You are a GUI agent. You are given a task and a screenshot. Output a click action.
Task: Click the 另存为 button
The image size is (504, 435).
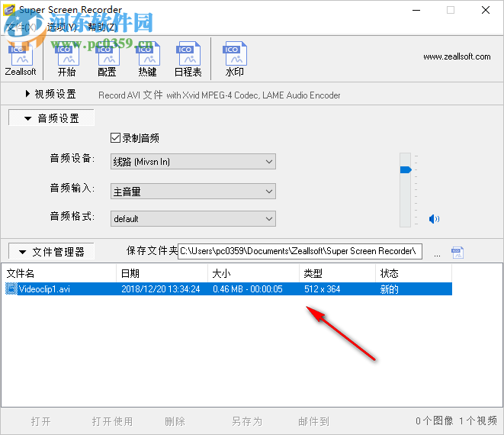tap(247, 421)
